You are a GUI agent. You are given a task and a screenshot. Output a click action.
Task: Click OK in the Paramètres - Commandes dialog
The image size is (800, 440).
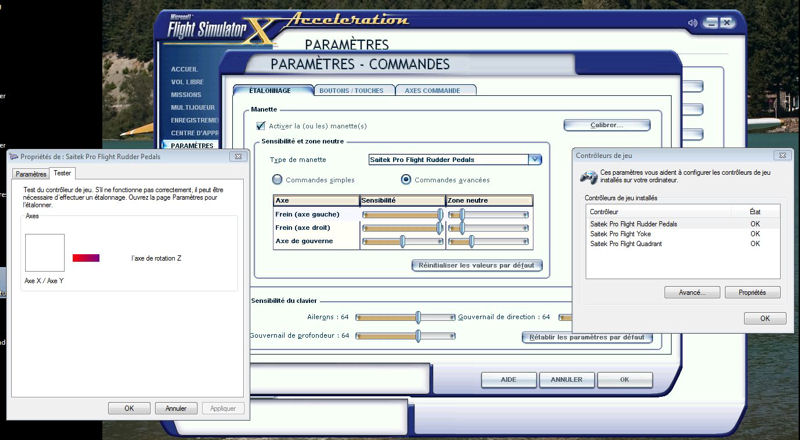[625, 380]
